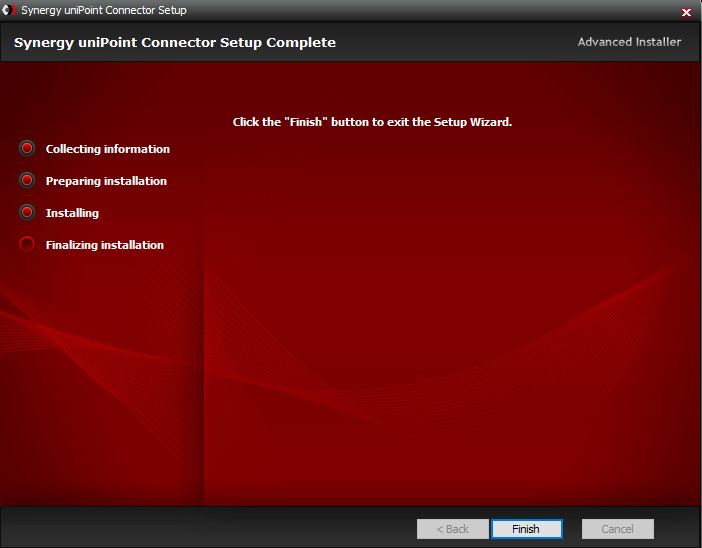Click the instruction text about the Finish button
Image resolution: width=702 pixels, height=548 pixels.
click(372, 122)
